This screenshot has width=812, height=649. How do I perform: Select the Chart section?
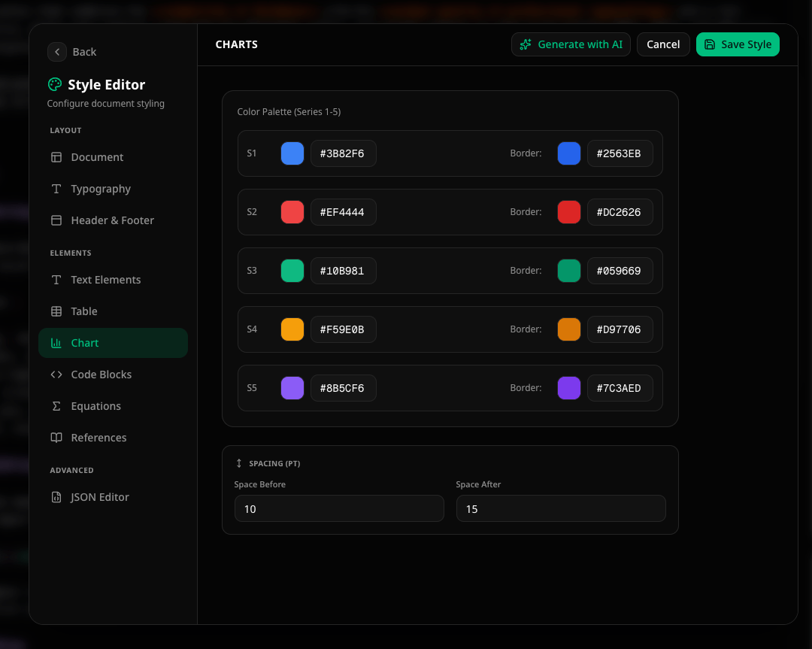coord(113,344)
